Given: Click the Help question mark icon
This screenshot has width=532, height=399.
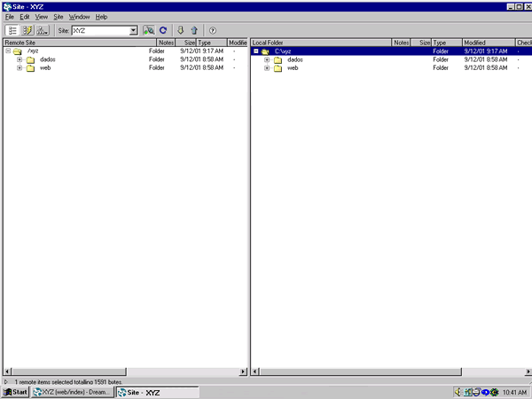Looking at the screenshot, I should pos(213,30).
